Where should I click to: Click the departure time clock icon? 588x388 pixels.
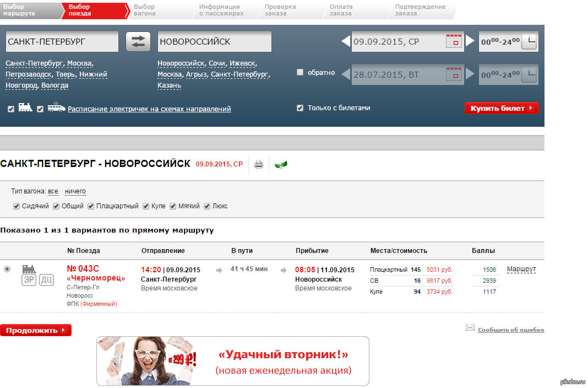529,42
